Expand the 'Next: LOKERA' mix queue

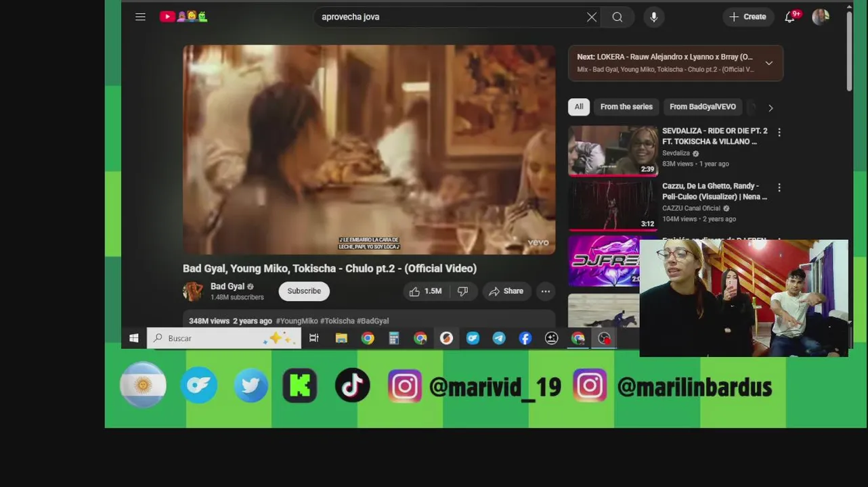coord(768,63)
